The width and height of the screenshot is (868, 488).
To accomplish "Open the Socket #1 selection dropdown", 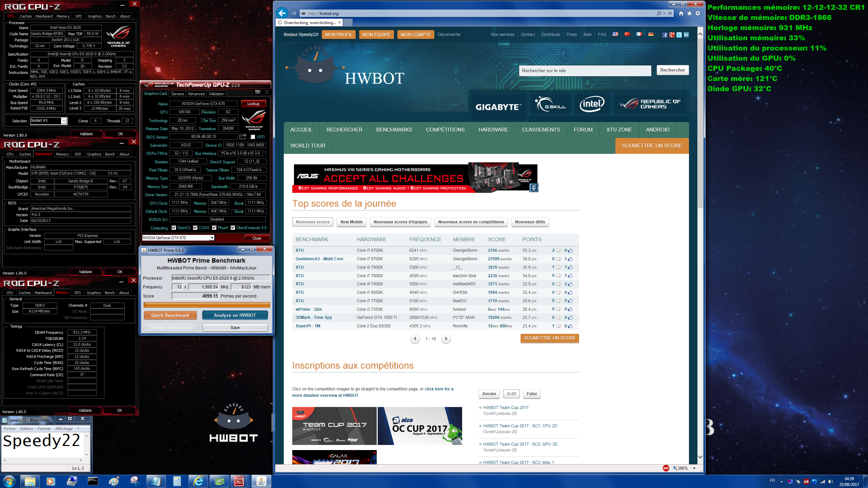I will tap(64, 121).
